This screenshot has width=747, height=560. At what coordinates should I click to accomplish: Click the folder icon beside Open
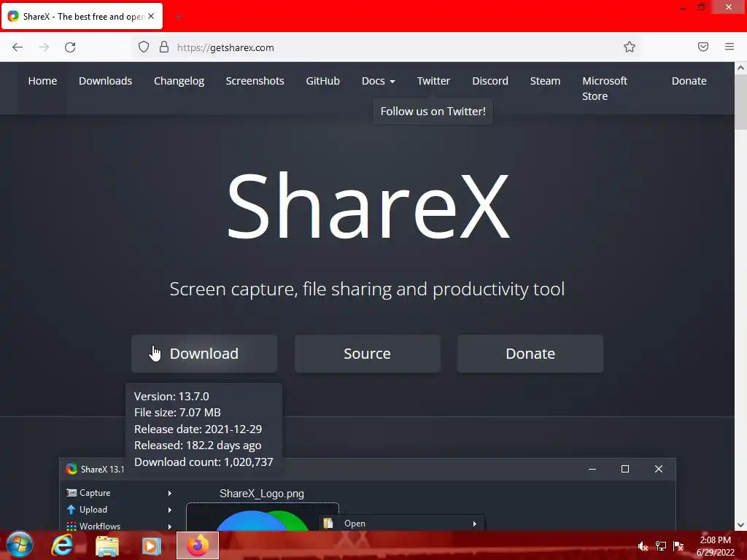pyautogui.click(x=328, y=524)
